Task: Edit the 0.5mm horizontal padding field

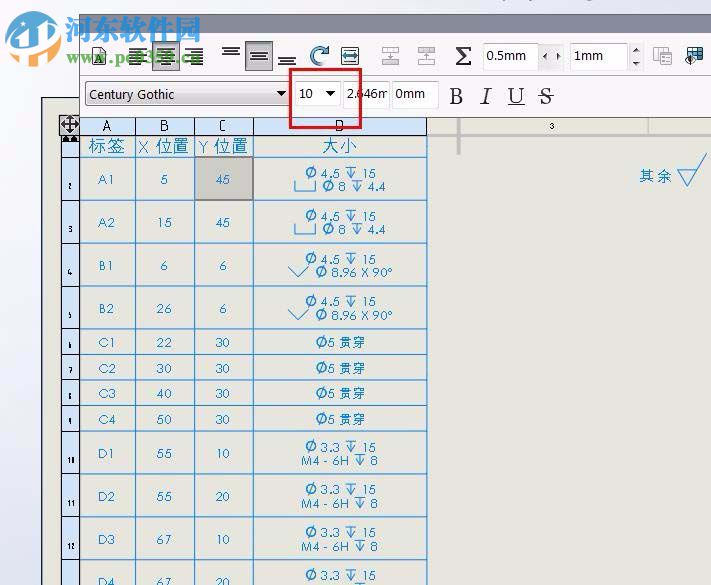Action: click(x=511, y=56)
